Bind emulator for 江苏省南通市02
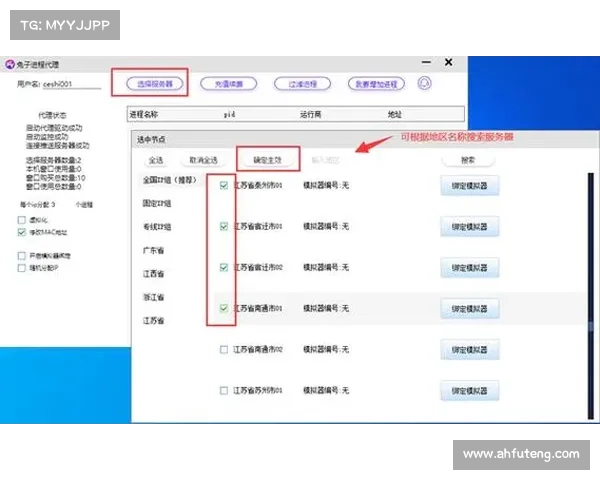The height and width of the screenshot is (480, 600). pos(470,349)
